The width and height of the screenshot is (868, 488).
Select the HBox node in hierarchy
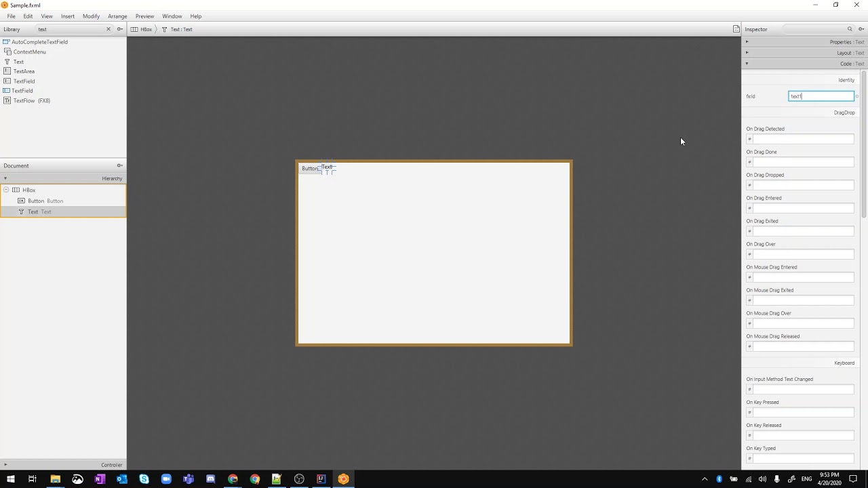[x=63, y=190]
